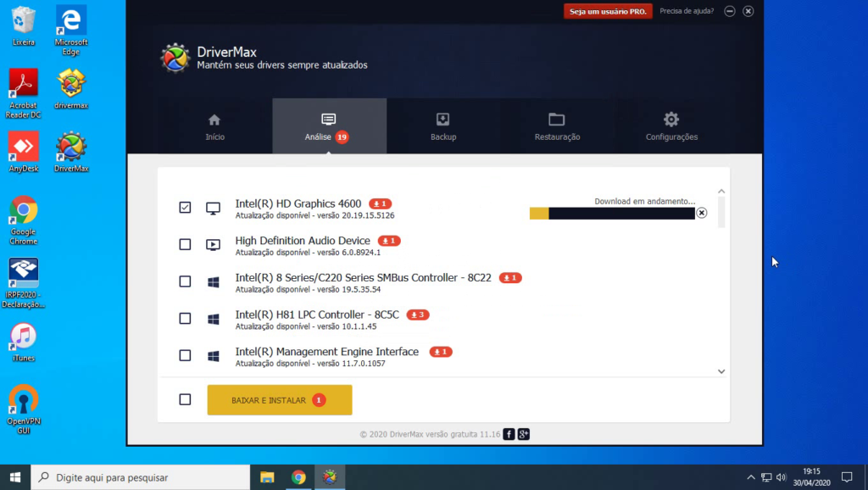Go to the Restauração tab

[x=557, y=127]
